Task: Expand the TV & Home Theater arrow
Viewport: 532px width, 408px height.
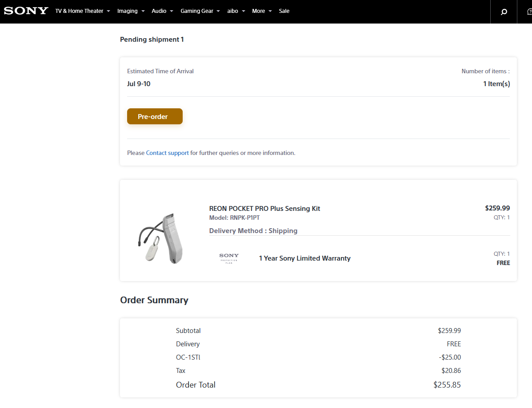Action: [x=108, y=11]
